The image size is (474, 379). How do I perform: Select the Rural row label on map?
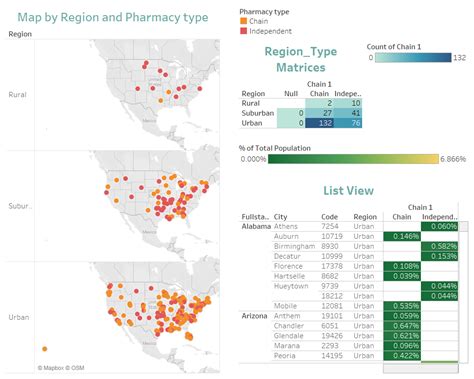point(17,95)
